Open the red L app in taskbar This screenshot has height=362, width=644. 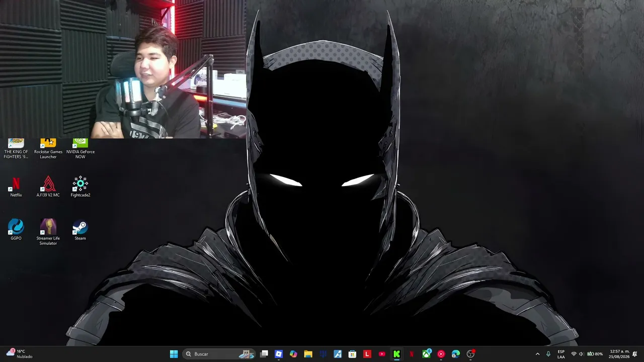coord(367,354)
